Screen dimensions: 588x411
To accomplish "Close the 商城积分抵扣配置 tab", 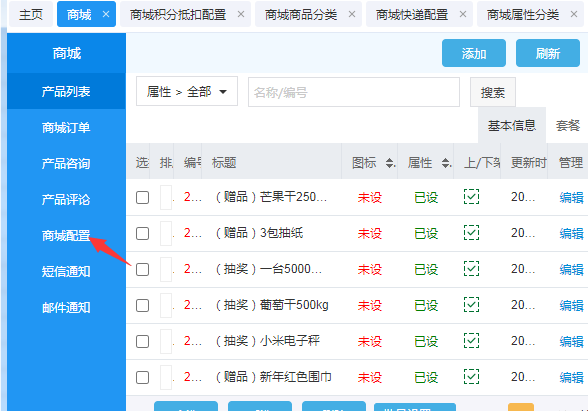I will tap(241, 15).
